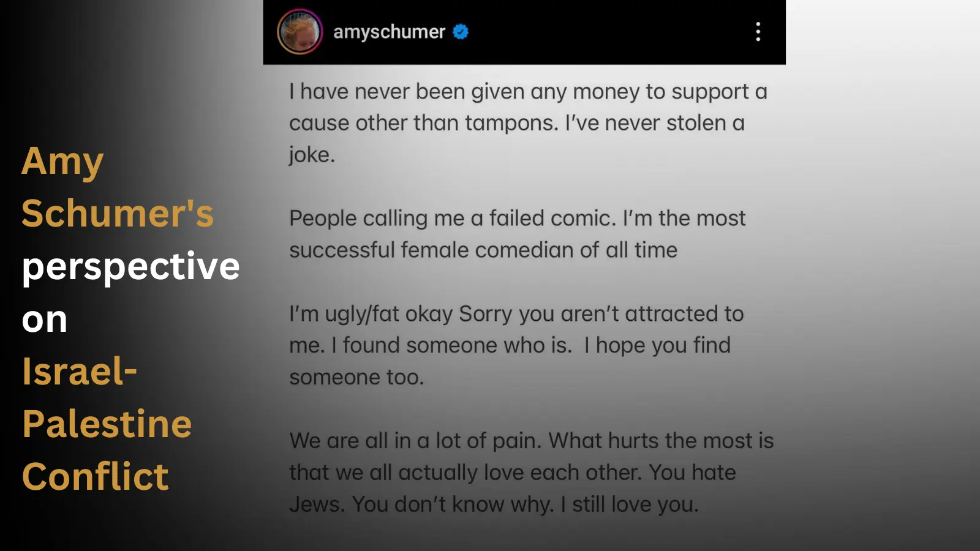Open the three-dot more options menu
Viewport: 980px width, 551px height.
758,32
